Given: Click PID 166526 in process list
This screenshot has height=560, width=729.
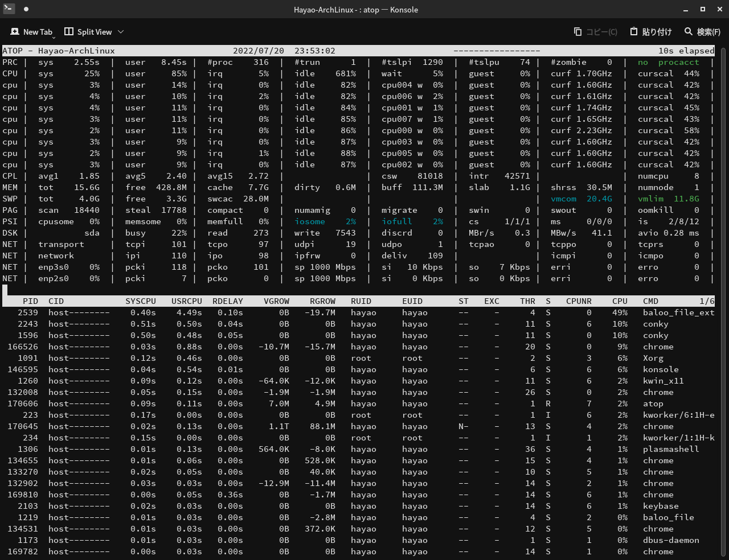Looking at the screenshot, I should tap(23, 347).
